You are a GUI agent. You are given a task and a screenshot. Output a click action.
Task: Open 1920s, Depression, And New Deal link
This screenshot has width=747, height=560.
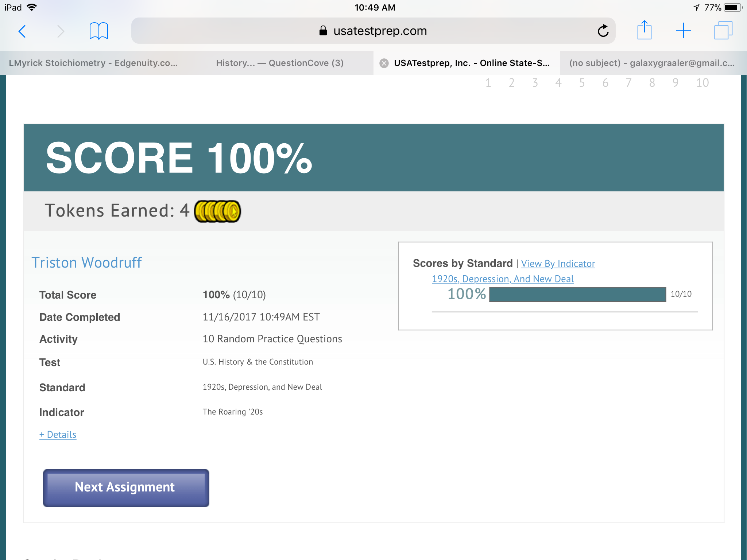click(503, 279)
